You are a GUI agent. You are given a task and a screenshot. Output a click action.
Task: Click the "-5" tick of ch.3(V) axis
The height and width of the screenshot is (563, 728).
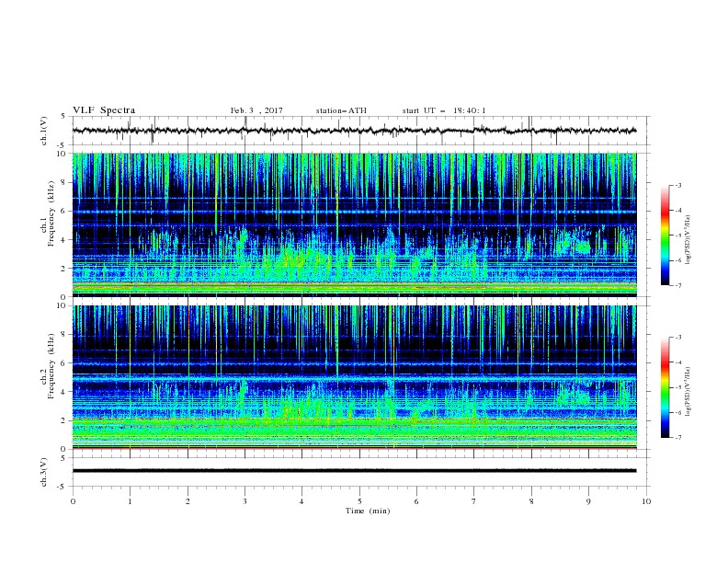pyautogui.click(x=63, y=487)
